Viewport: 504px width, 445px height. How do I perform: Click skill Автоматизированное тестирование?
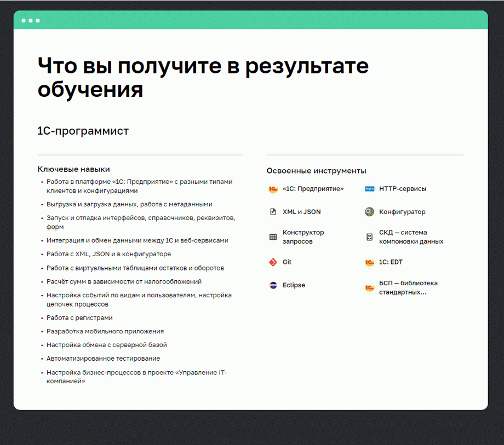click(103, 359)
